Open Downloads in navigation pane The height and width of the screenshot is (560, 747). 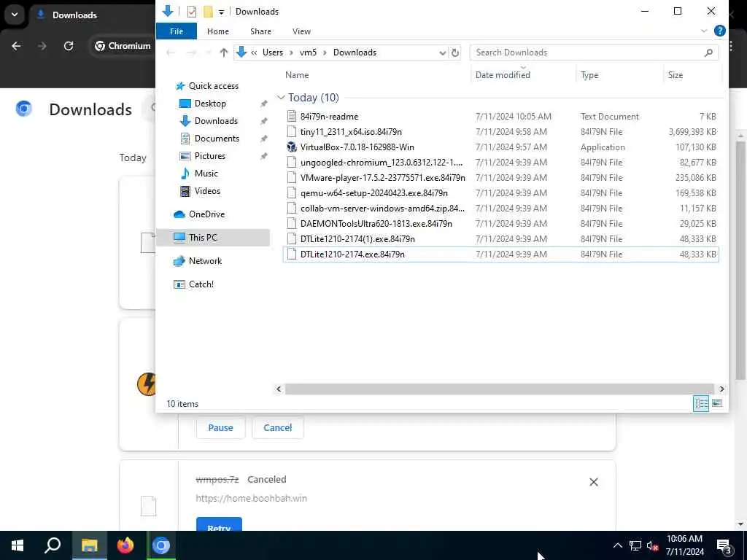click(x=216, y=121)
